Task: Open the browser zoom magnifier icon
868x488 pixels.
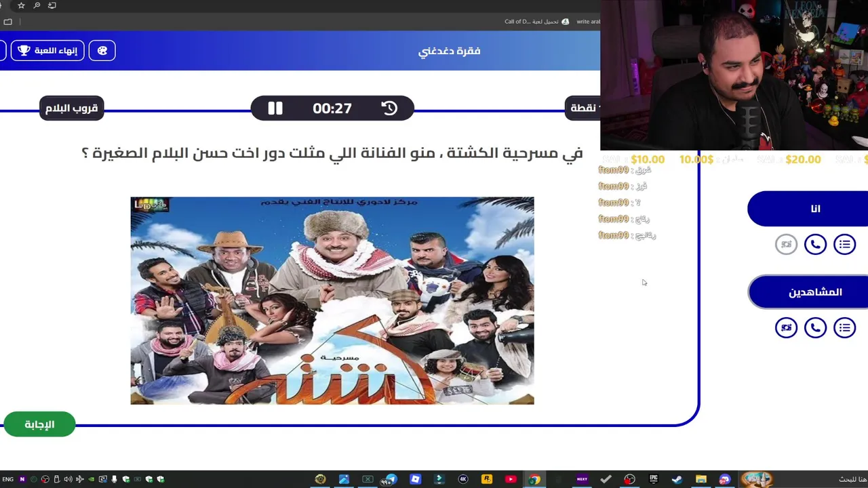Action: [x=37, y=5]
